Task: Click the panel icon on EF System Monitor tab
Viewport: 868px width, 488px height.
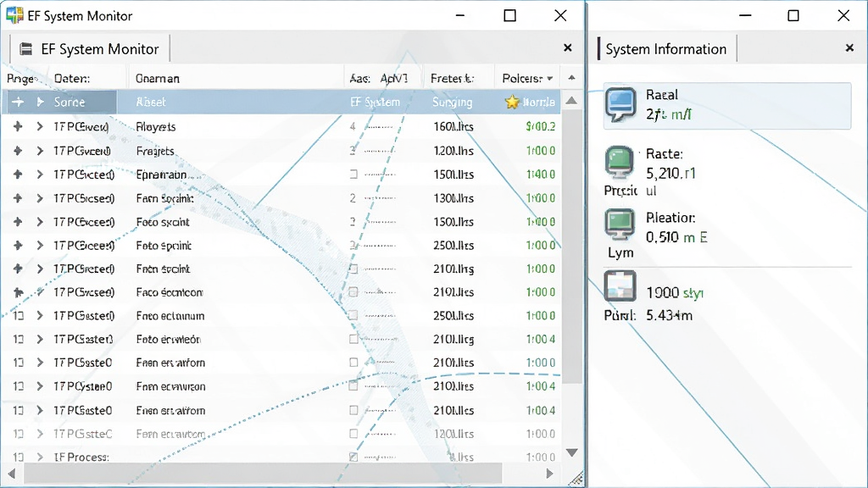Action: (26, 49)
